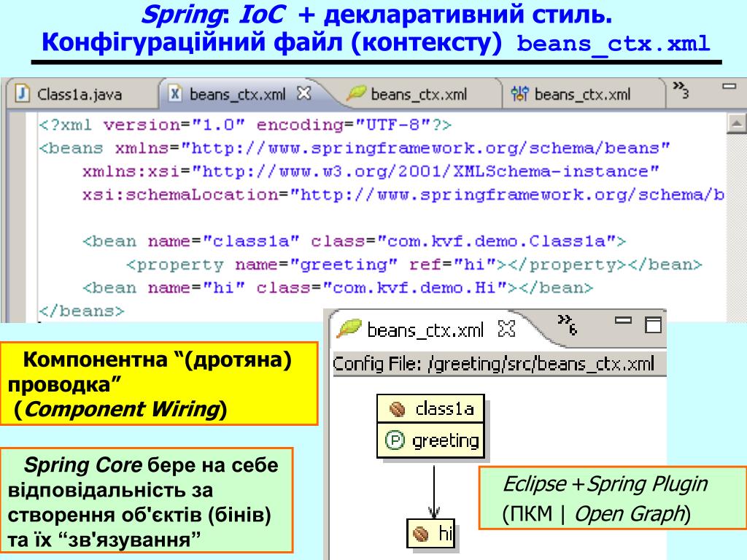Show the 3 hidden editor tabs list
This screenshot has height=560, width=747.
tap(681, 90)
